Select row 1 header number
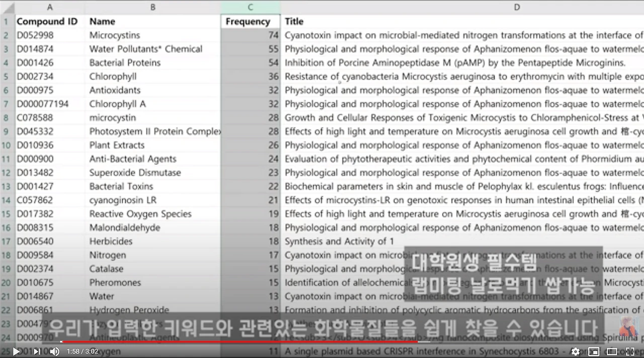644x358 pixels. coord(7,22)
